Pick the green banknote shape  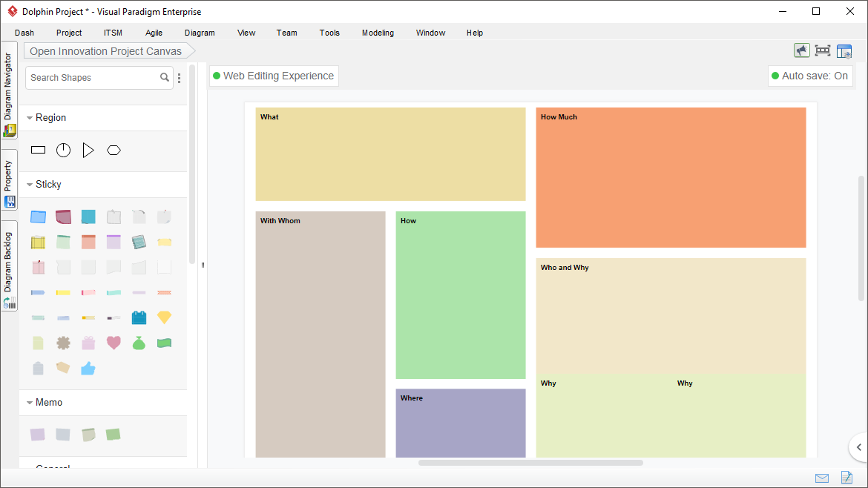(x=164, y=343)
